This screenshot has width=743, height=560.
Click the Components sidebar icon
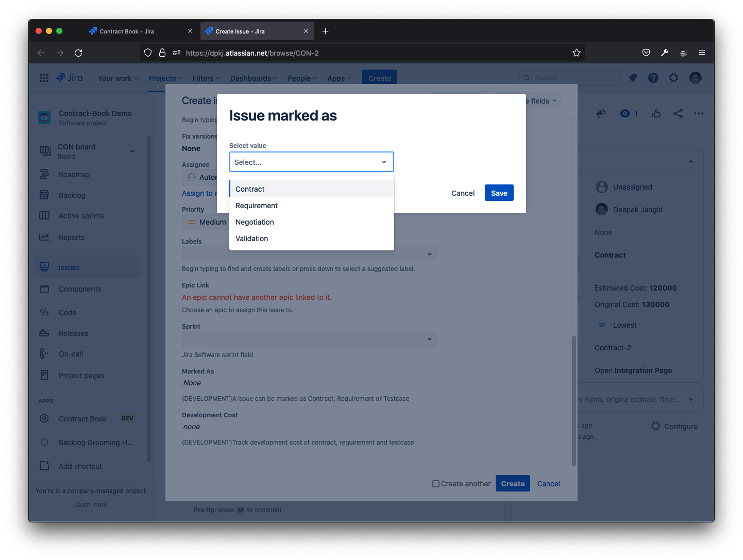coord(44,289)
